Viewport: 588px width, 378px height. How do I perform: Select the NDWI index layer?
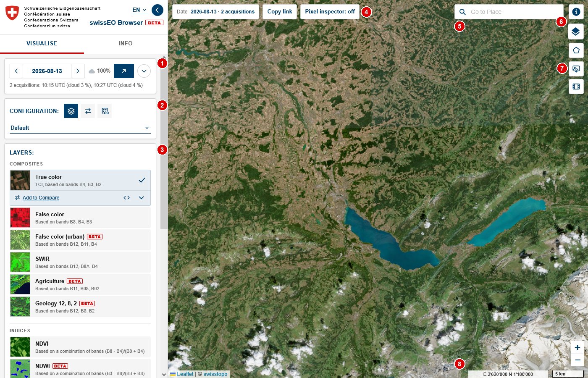pyautogui.click(x=80, y=369)
